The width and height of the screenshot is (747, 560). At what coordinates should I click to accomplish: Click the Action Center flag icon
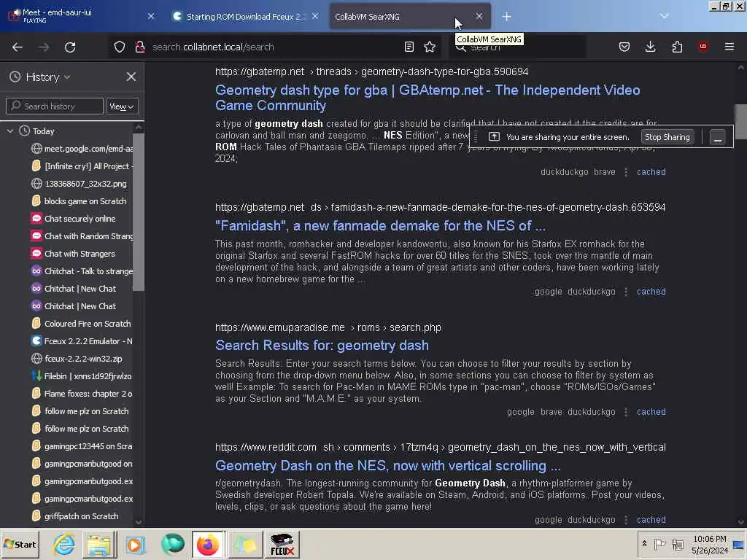pyautogui.click(x=659, y=544)
